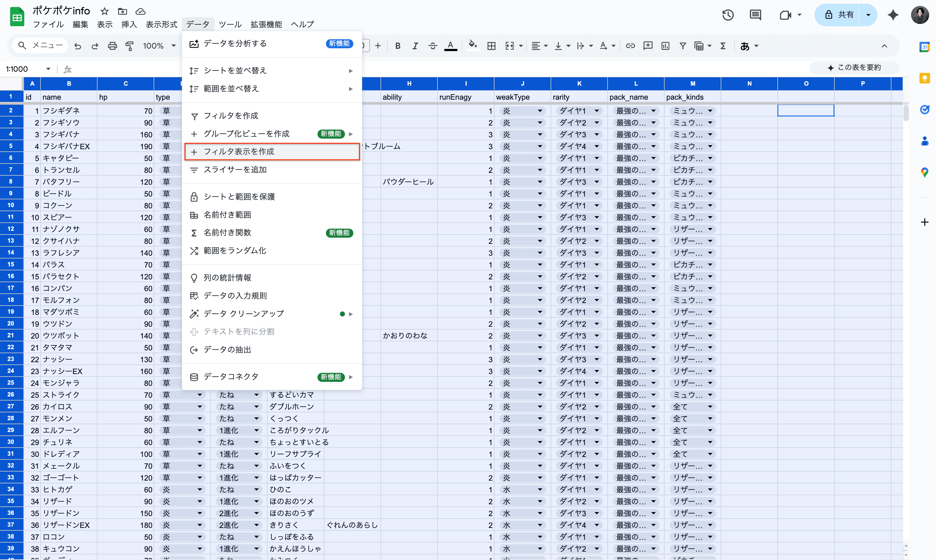Choose データの入力規則 menu entry
This screenshot has height=560, width=936.
point(272,296)
